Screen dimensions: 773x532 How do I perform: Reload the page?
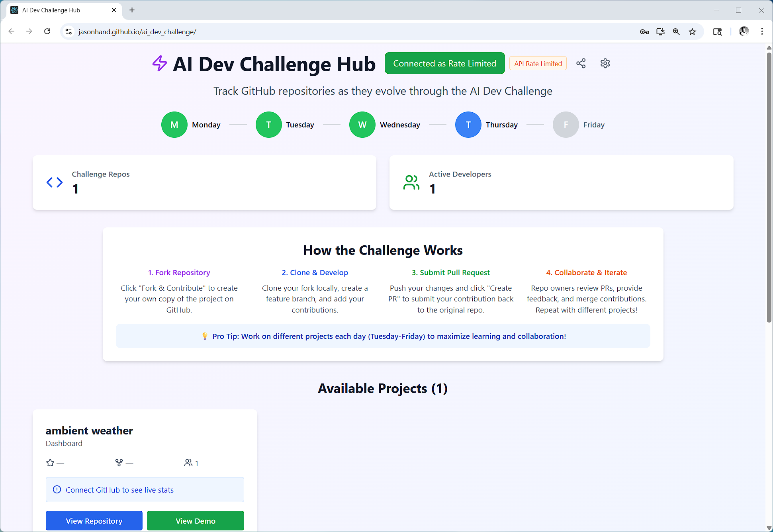pyautogui.click(x=47, y=31)
